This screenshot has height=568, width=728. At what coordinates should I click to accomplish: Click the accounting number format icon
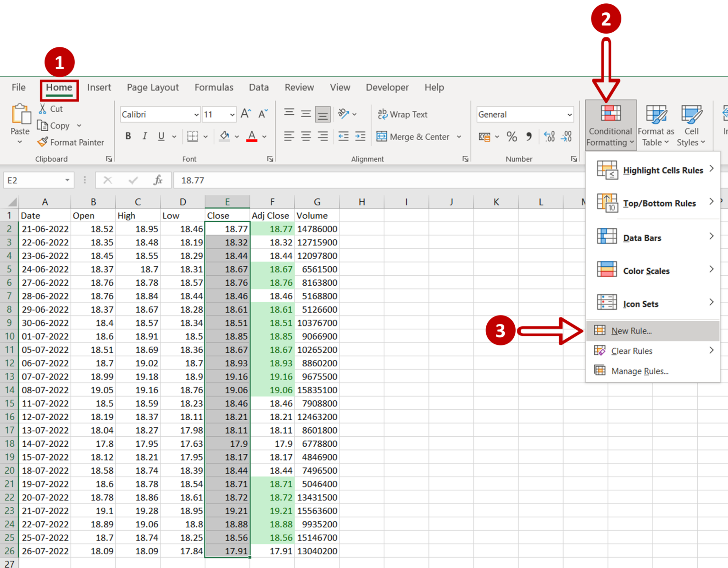[x=484, y=137]
